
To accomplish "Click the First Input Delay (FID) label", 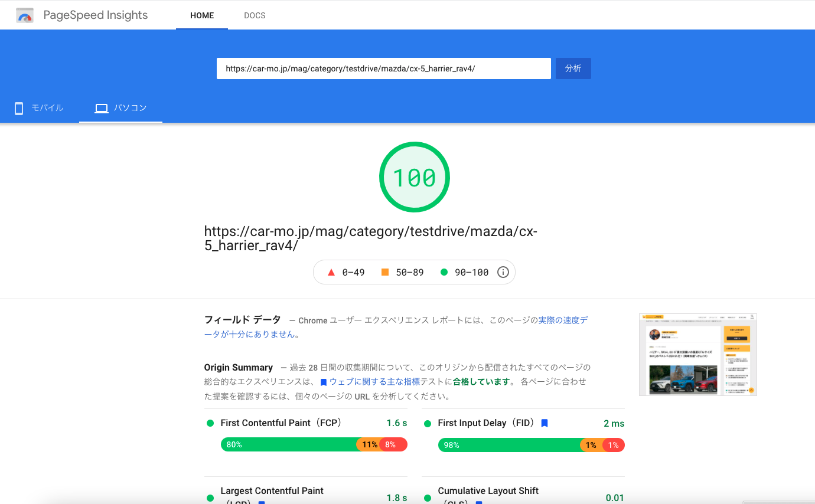I will [487, 423].
